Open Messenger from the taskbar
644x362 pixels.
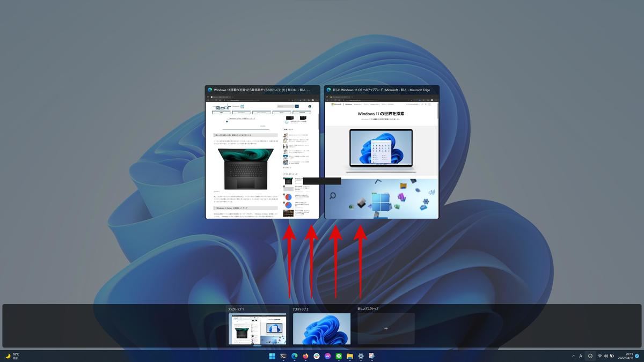point(327,356)
